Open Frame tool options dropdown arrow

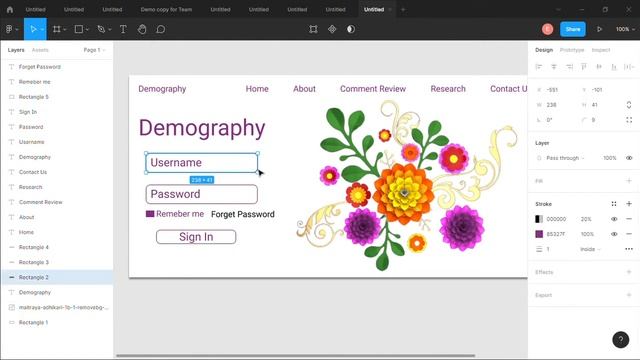coord(64,29)
